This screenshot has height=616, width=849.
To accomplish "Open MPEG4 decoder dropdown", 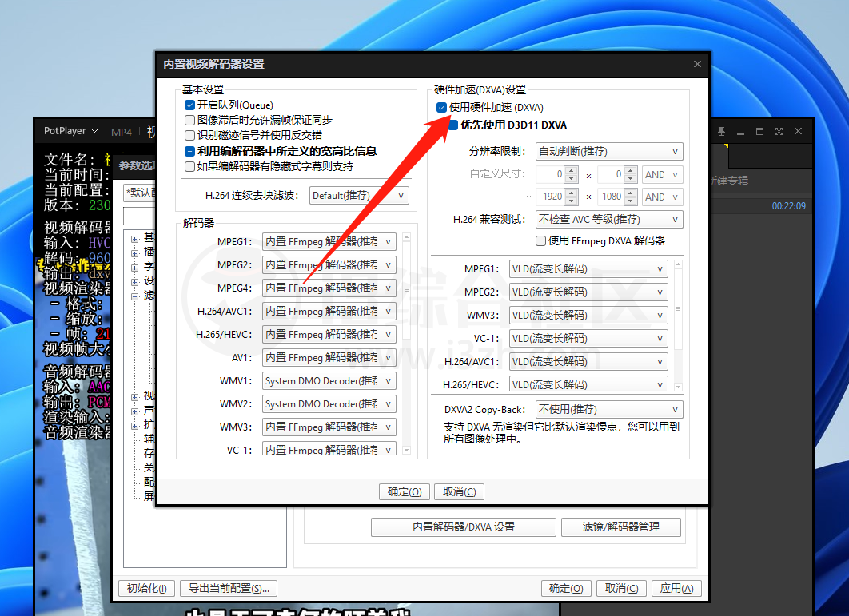I will coord(329,288).
